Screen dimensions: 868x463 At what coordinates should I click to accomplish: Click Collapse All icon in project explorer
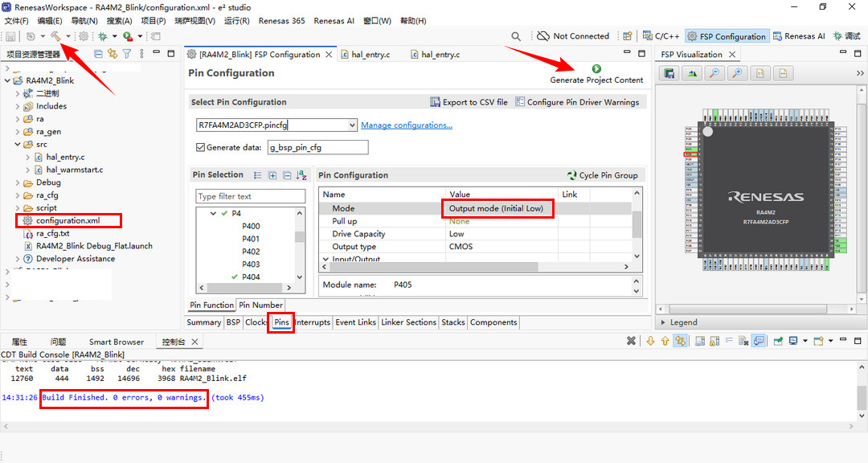(x=99, y=54)
